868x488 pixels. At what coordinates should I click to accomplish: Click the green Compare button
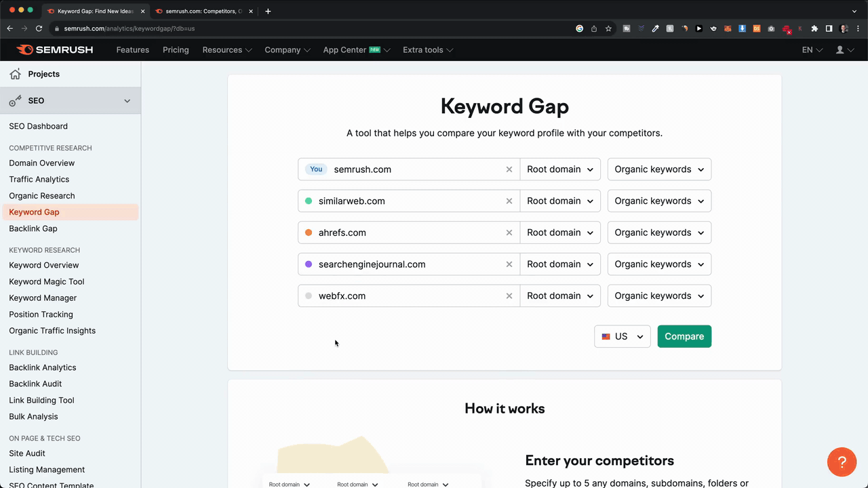coord(684,336)
